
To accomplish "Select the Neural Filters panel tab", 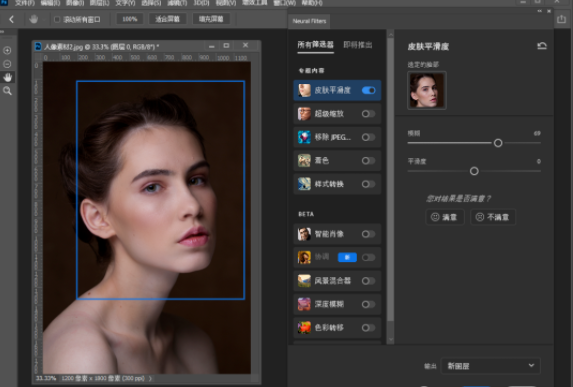I will coord(309,21).
